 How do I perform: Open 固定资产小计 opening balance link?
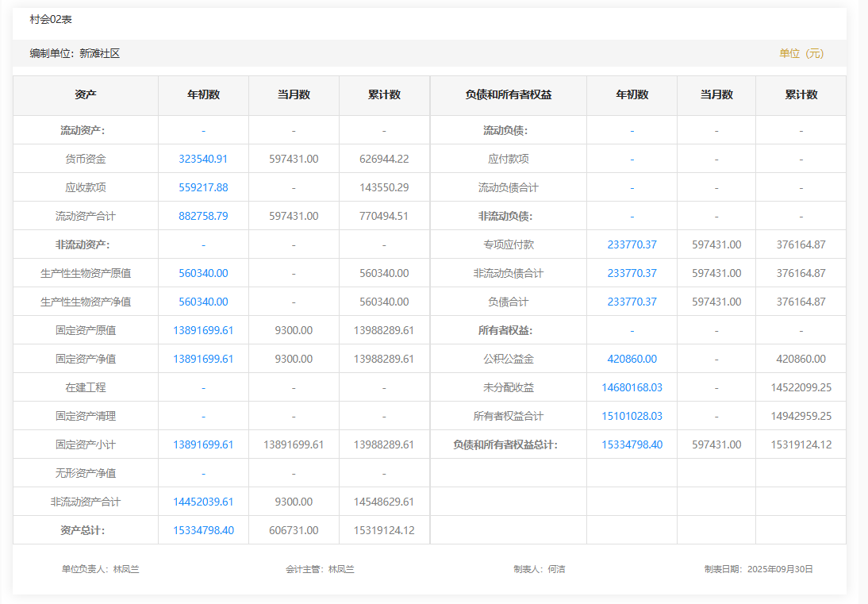pos(203,444)
